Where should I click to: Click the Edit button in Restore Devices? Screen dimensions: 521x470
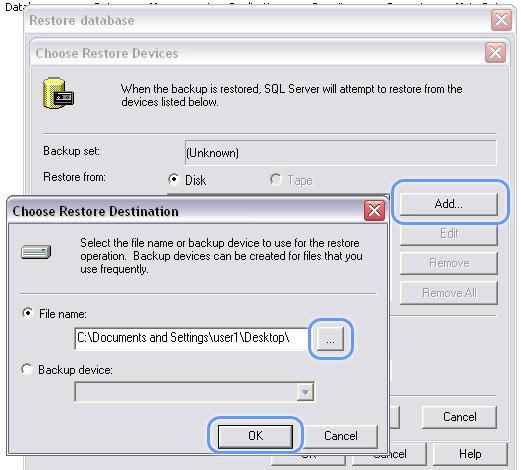click(449, 234)
